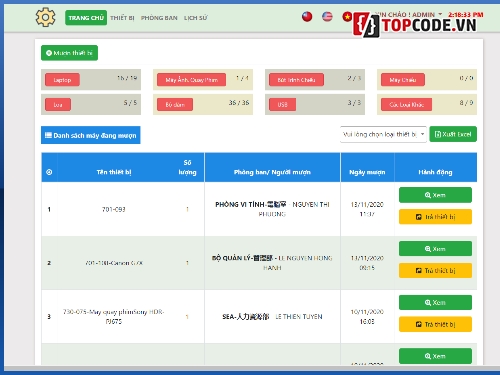View details of row 2 with Xem
Screen dimensions: 500x375
[435, 249]
